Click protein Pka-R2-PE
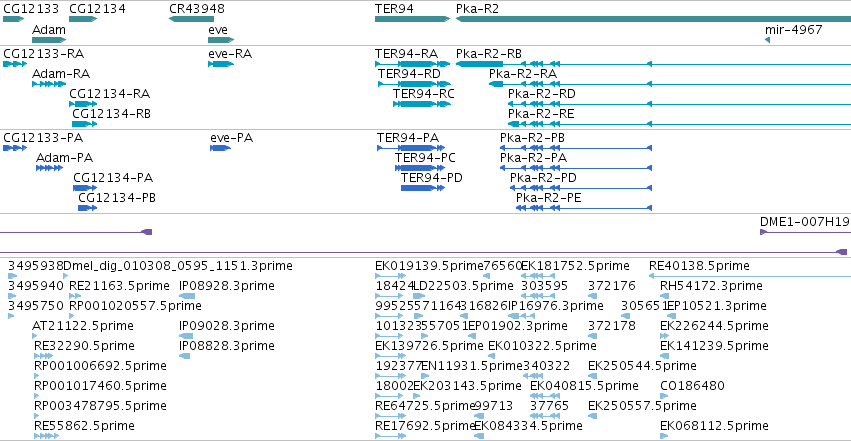Viewport: 851px width, 441px height. pyautogui.click(x=549, y=198)
